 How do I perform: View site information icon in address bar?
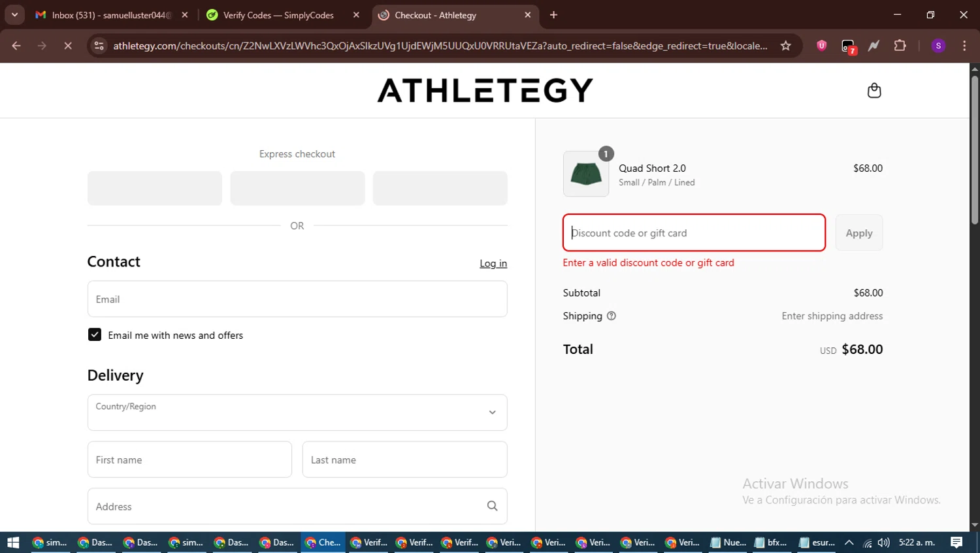click(99, 46)
